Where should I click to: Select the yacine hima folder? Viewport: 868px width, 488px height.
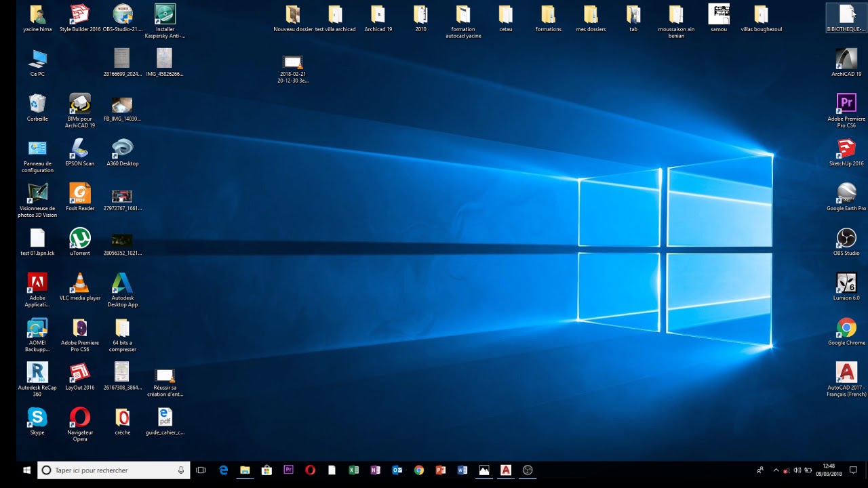coord(37,18)
